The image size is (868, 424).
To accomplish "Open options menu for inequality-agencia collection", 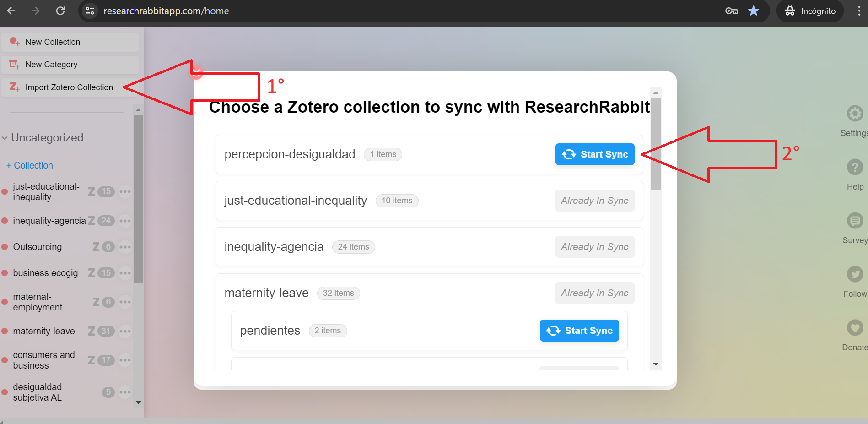I will [125, 221].
